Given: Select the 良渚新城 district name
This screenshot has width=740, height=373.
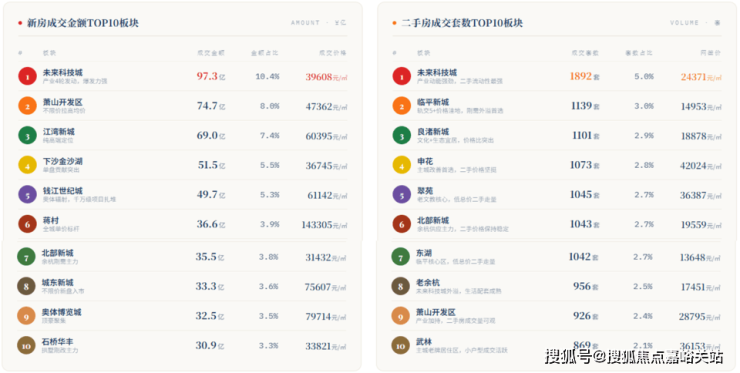Looking at the screenshot, I should (433, 132).
